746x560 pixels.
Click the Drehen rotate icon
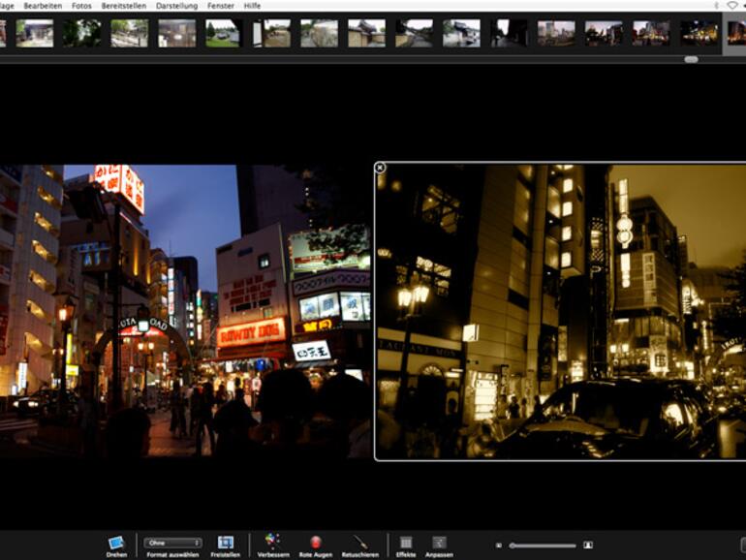tap(116, 543)
